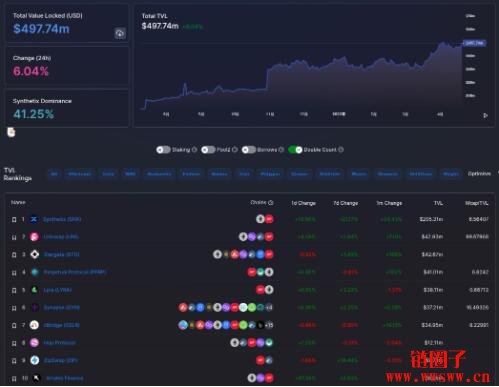Open the Arrakis Finance link
Image resolution: width=499 pixels, height=387 pixels.
tap(65, 378)
